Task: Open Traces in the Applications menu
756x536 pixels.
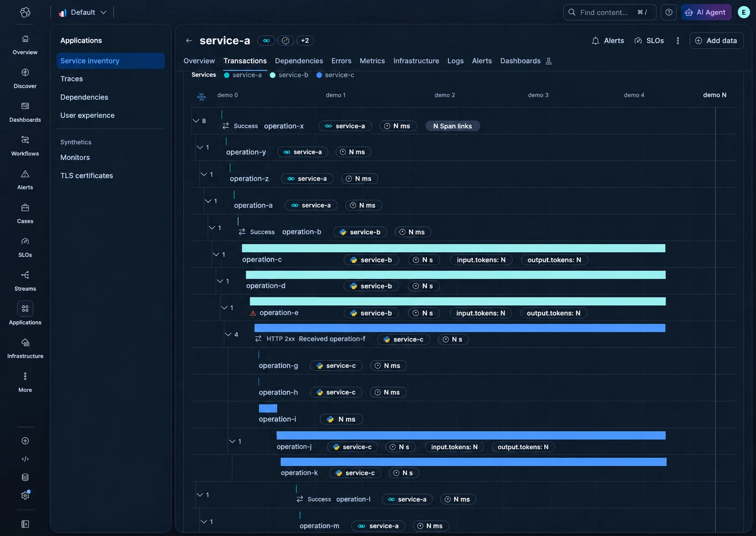Action: [72, 79]
